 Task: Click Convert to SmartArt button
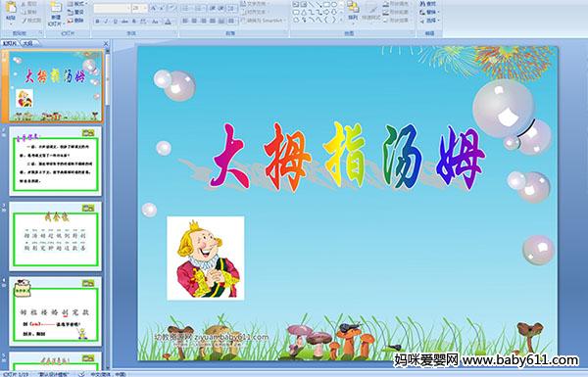[263, 21]
